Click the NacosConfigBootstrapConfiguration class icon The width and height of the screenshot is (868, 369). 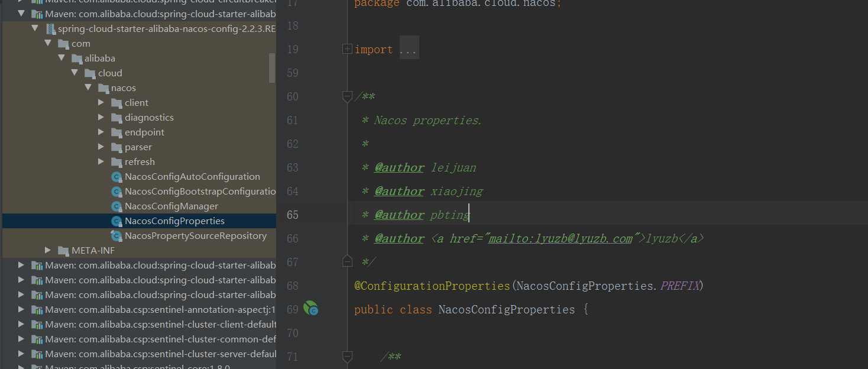pyautogui.click(x=116, y=192)
